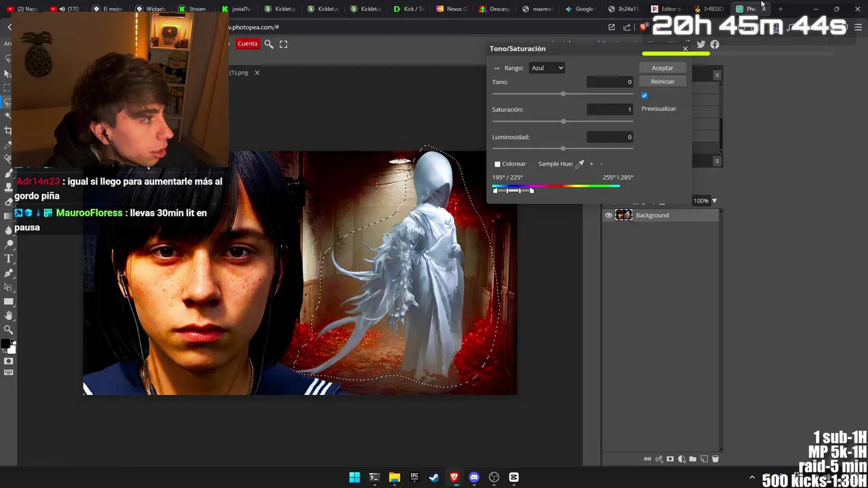This screenshot has width=868, height=488.
Task: Select the Zoom tool in toolbar
Action: click(9, 329)
